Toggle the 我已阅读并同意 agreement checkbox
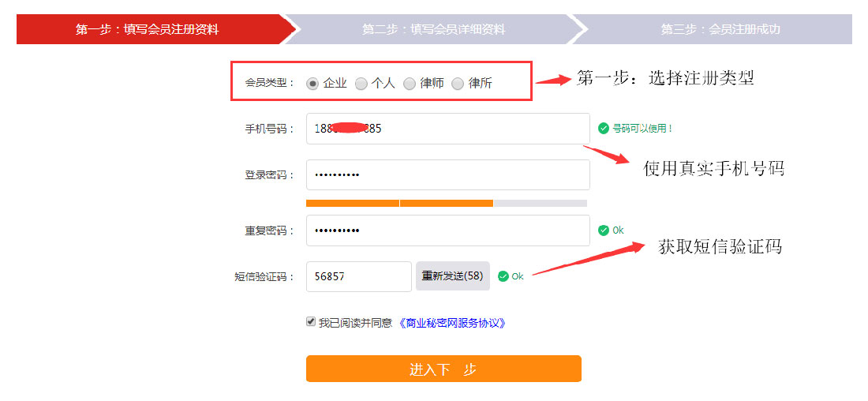This screenshot has width=868, height=401. point(311,322)
